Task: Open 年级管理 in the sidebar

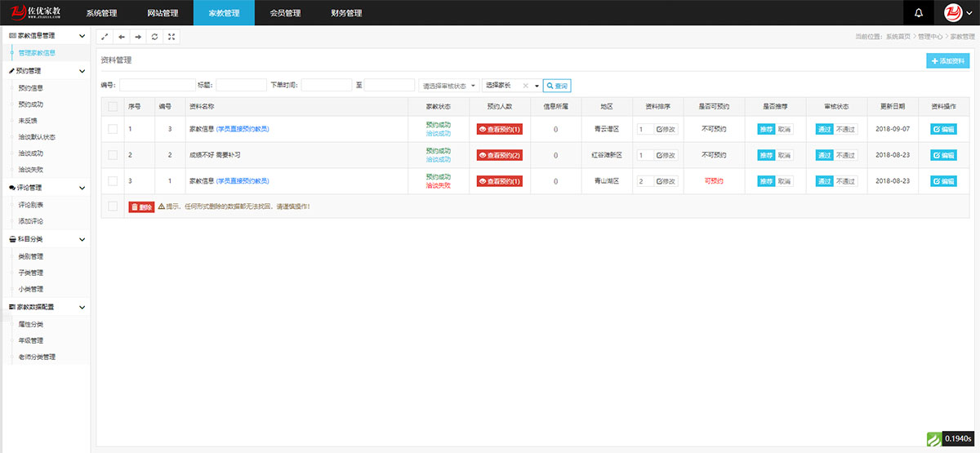Action: 31,340
